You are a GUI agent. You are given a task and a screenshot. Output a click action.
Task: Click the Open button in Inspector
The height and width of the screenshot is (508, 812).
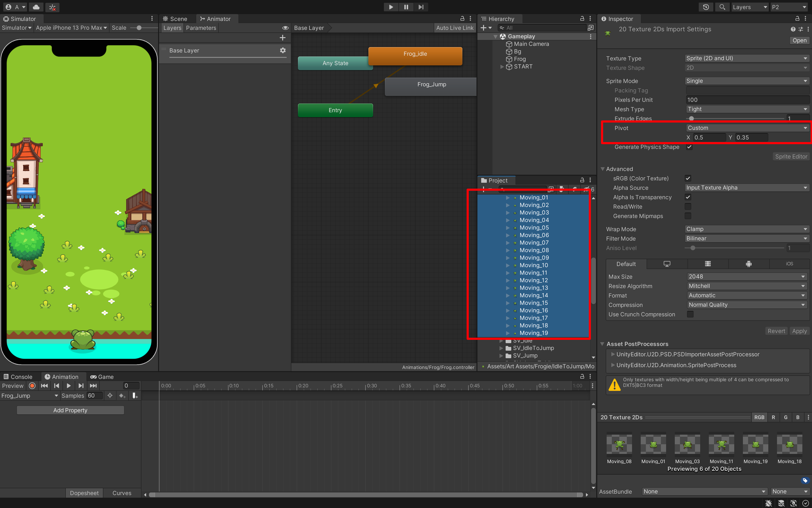pos(799,40)
